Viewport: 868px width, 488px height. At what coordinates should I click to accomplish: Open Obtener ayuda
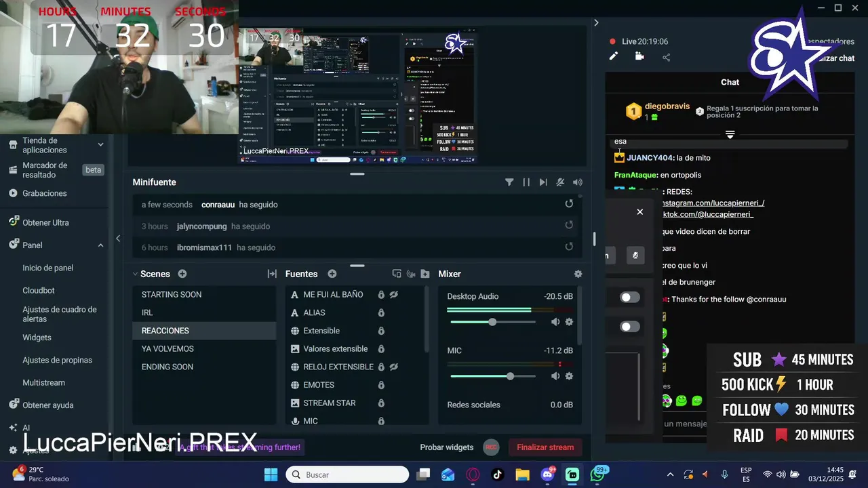47,405
